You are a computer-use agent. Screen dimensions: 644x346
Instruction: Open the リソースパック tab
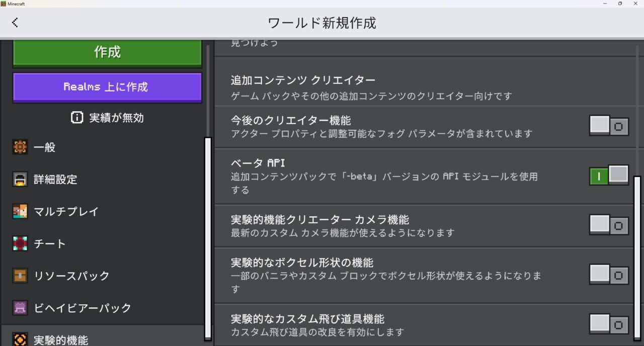point(103,276)
